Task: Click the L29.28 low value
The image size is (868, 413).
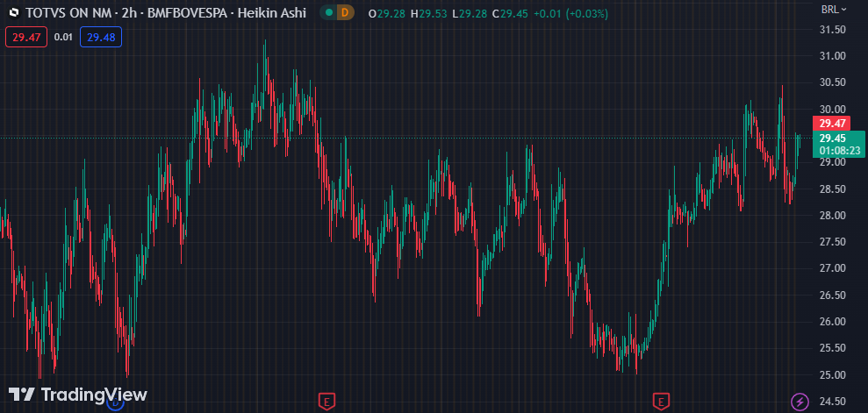Action: [470, 13]
